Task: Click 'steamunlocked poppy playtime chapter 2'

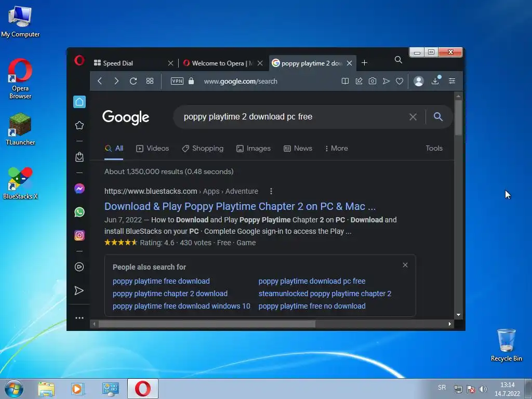Action: 325,294
